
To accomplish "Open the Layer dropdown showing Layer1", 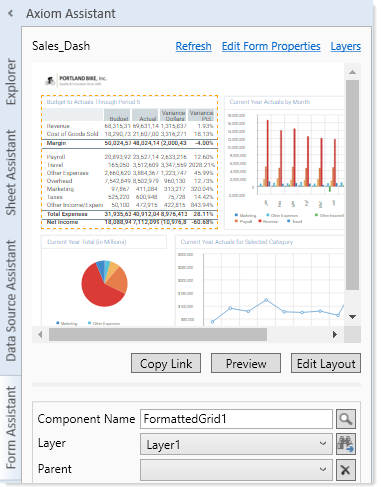I will click(x=236, y=444).
